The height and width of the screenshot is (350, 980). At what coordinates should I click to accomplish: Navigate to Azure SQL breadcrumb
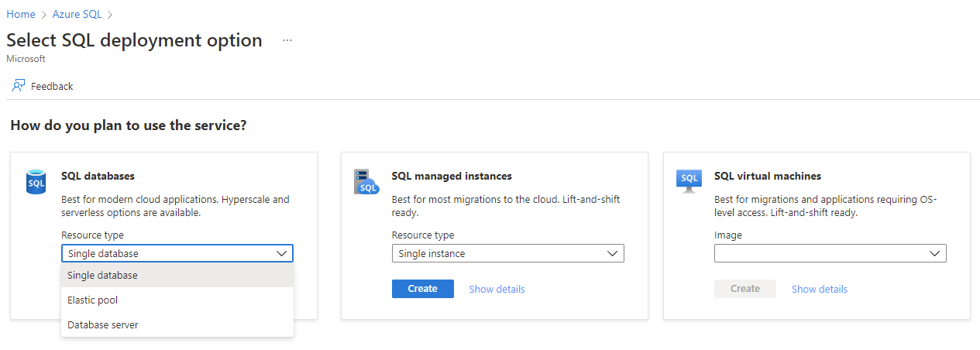click(x=77, y=14)
